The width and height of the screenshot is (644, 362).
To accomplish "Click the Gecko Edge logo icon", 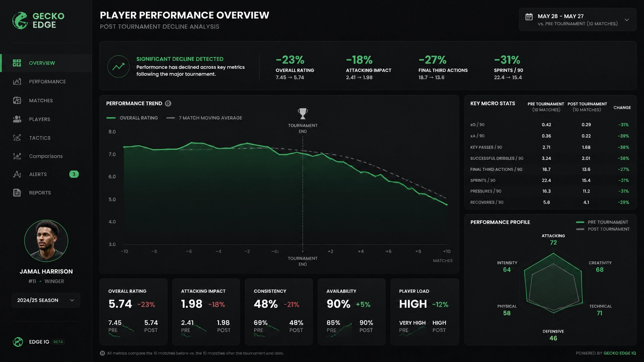I will pos(20,20).
